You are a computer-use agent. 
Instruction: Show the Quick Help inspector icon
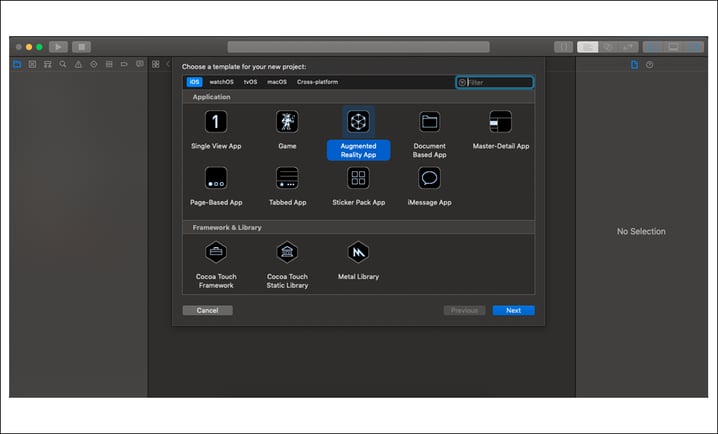click(x=649, y=65)
